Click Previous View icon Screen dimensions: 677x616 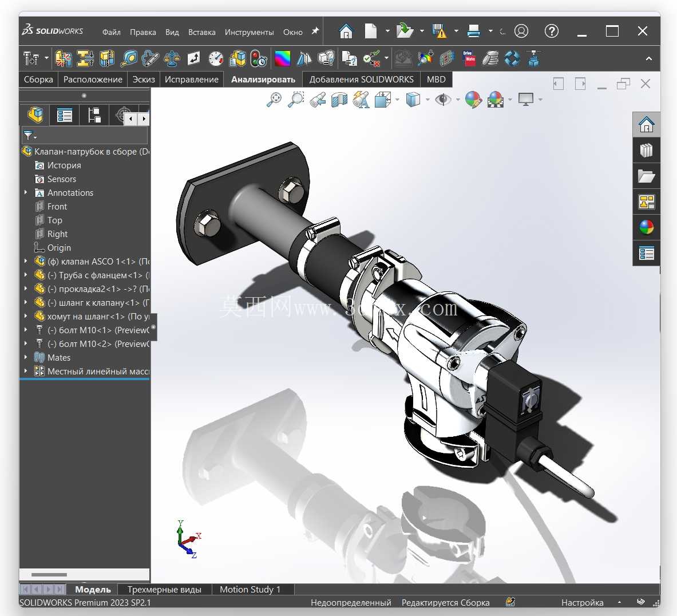tap(318, 100)
